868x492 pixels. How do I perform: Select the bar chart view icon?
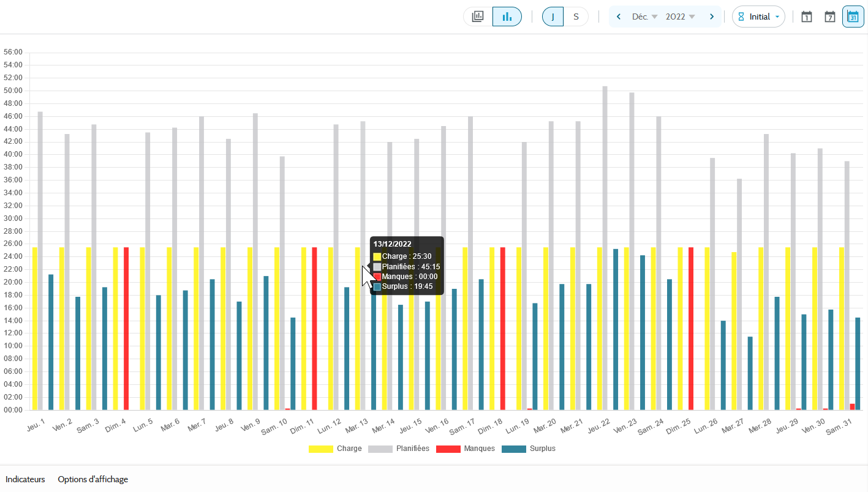507,17
